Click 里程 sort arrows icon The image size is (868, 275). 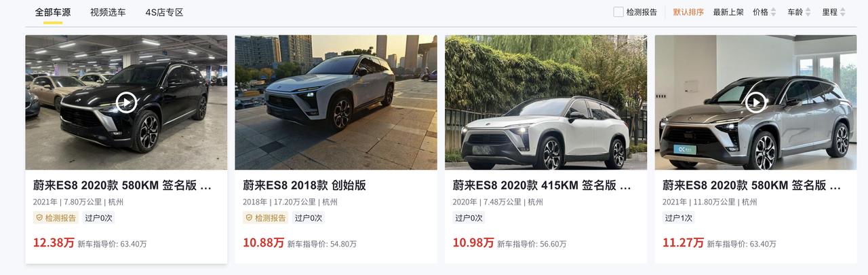click(844, 12)
